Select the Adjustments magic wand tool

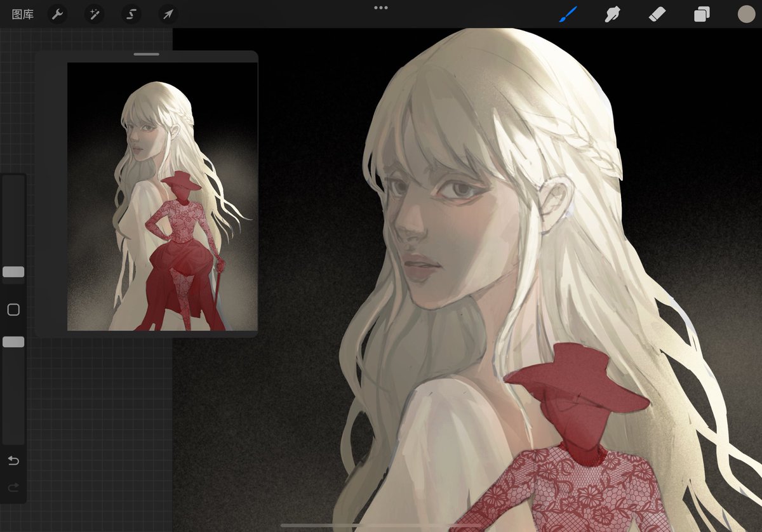[x=94, y=14]
